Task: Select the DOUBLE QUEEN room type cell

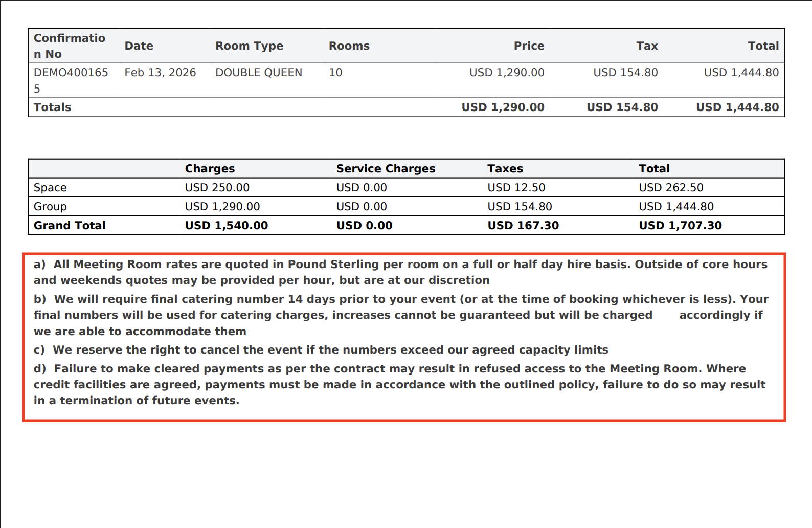Action: 258,73
